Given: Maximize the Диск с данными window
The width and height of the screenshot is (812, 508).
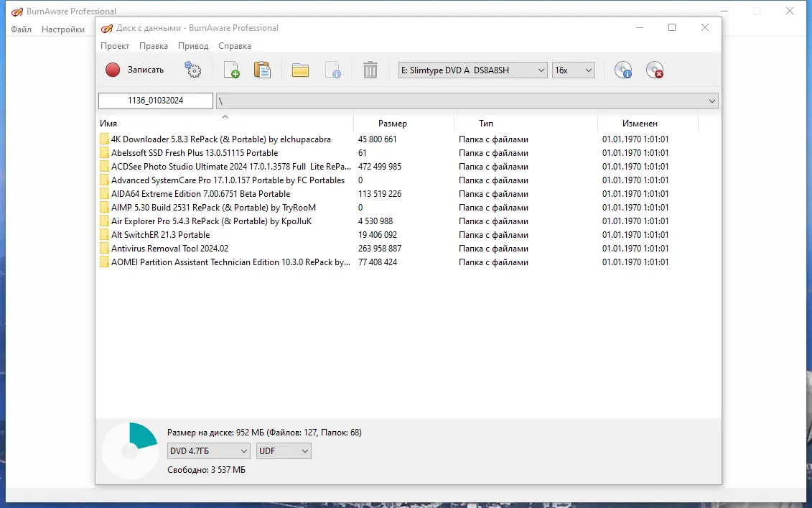Looking at the screenshot, I should (672, 27).
